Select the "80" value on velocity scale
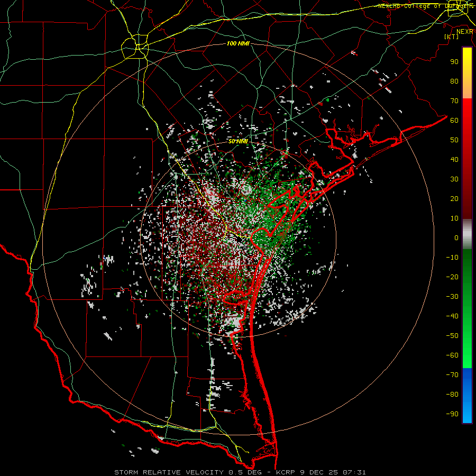The height and width of the screenshot is (476, 476). pos(454,81)
